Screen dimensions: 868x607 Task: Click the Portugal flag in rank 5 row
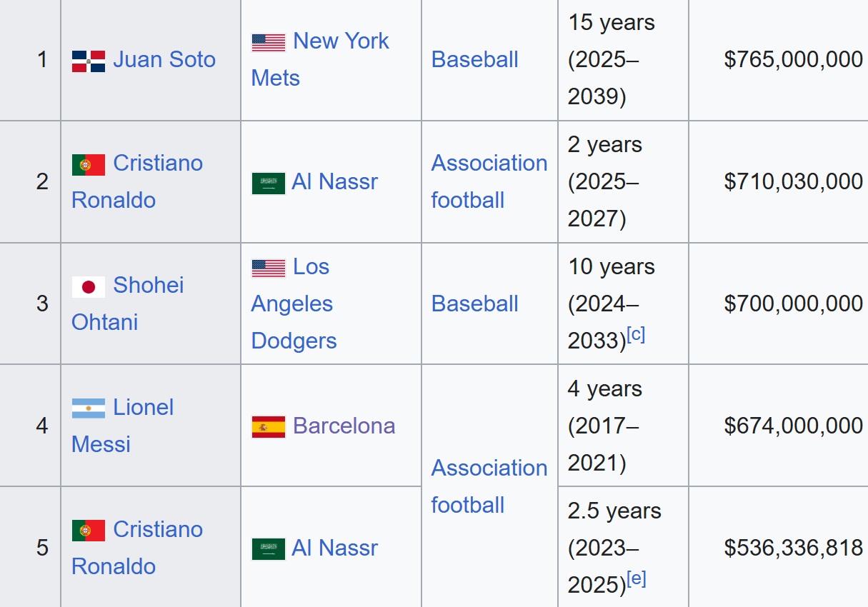pyautogui.click(x=89, y=531)
